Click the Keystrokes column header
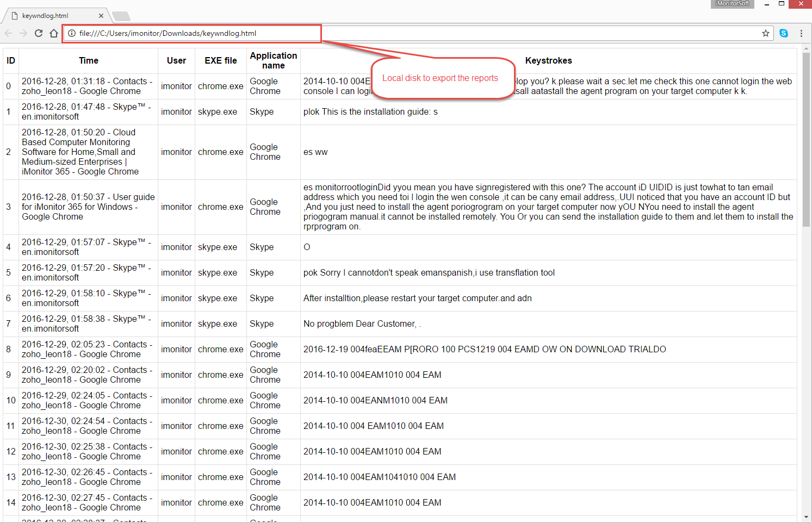Viewport: 812px width, 523px height. (548, 60)
